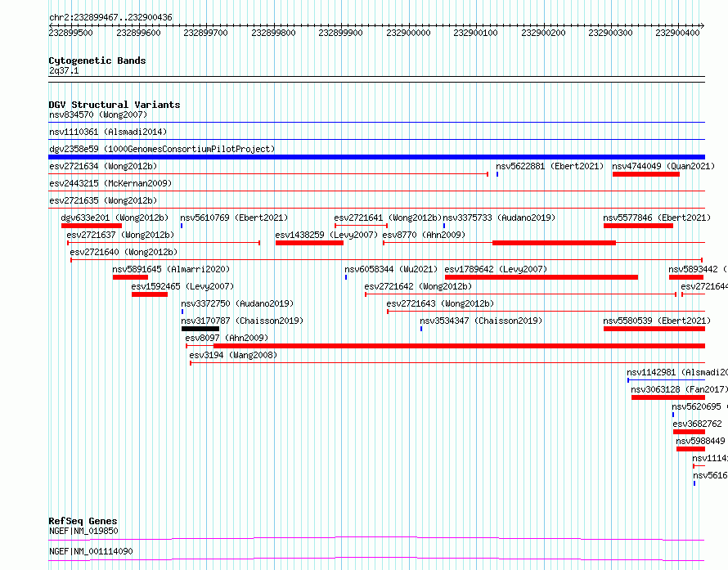Click the esv2721641 (Wong2012b) label

pos(388,218)
